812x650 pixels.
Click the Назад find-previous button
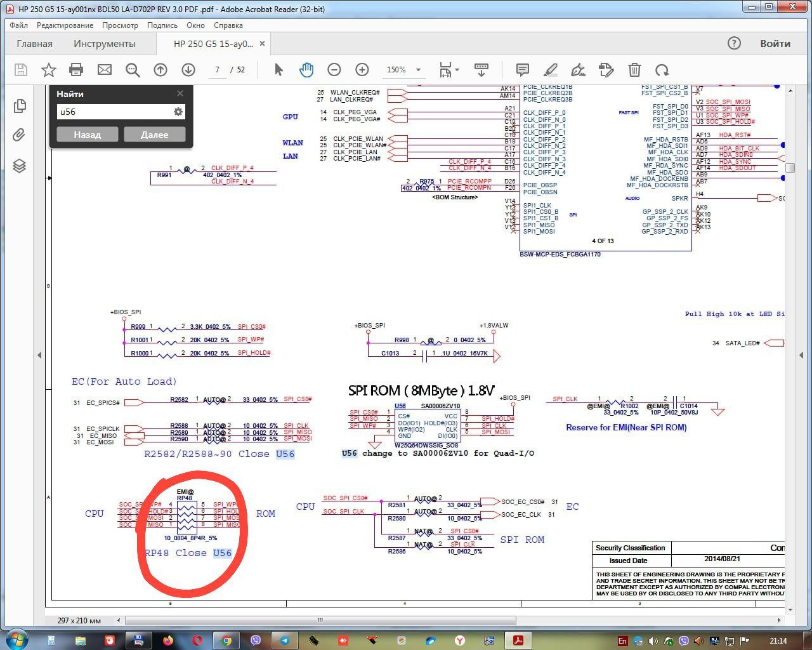coord(87,135)
